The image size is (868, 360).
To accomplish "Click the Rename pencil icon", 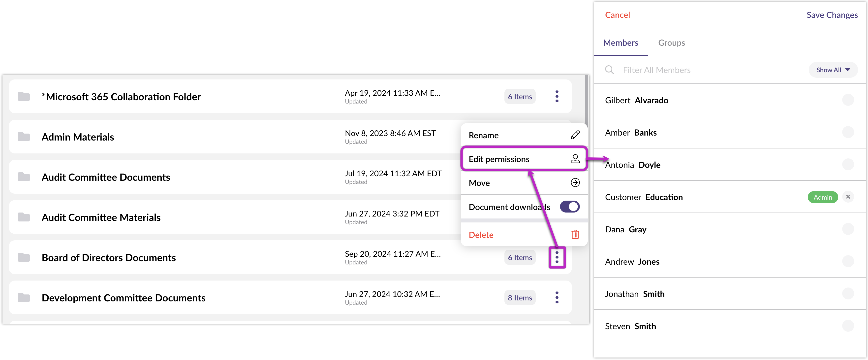I will click(x=575, y=135).
